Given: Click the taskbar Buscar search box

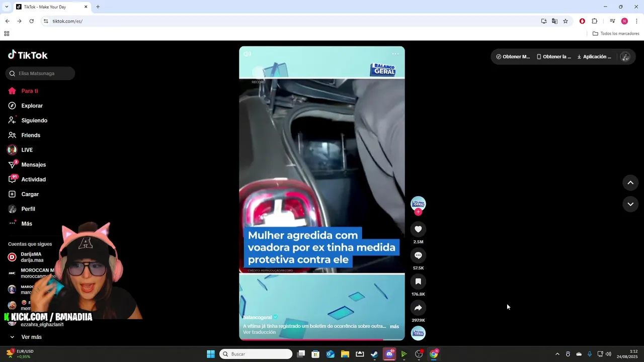Looking at the screenshot, I should click(256, 354).
